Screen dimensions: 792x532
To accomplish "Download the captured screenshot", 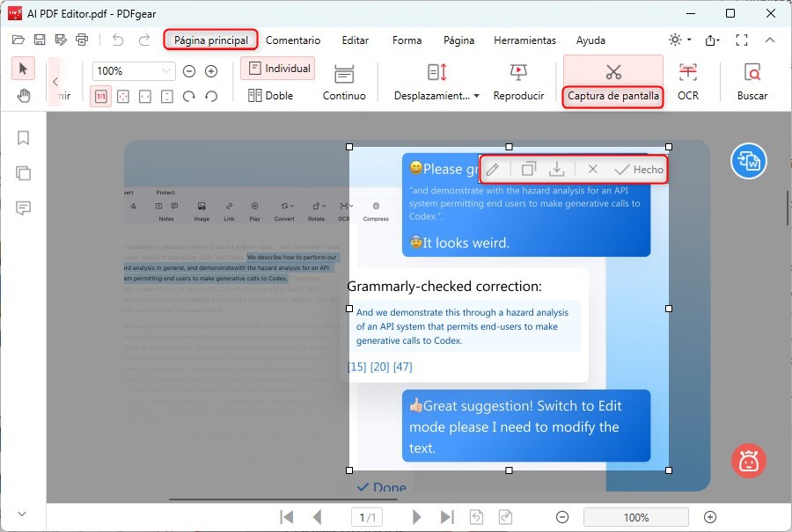I will 557,169.
